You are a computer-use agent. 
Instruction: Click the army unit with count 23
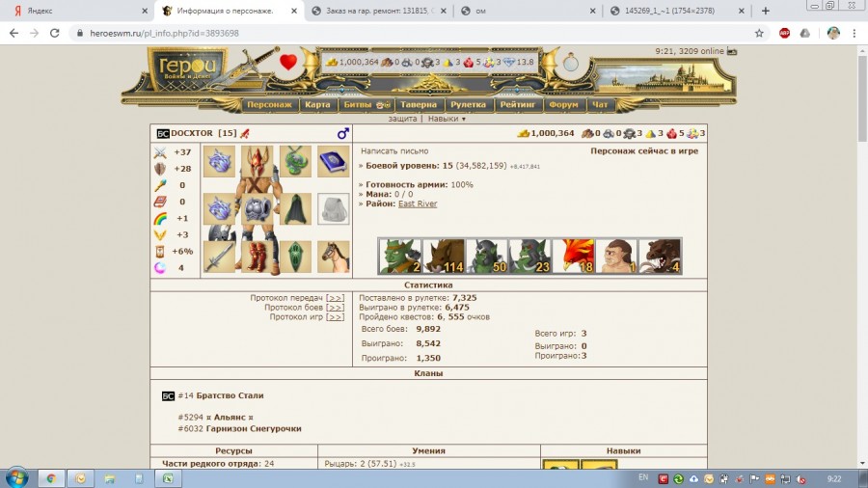[x=529, y=257]
